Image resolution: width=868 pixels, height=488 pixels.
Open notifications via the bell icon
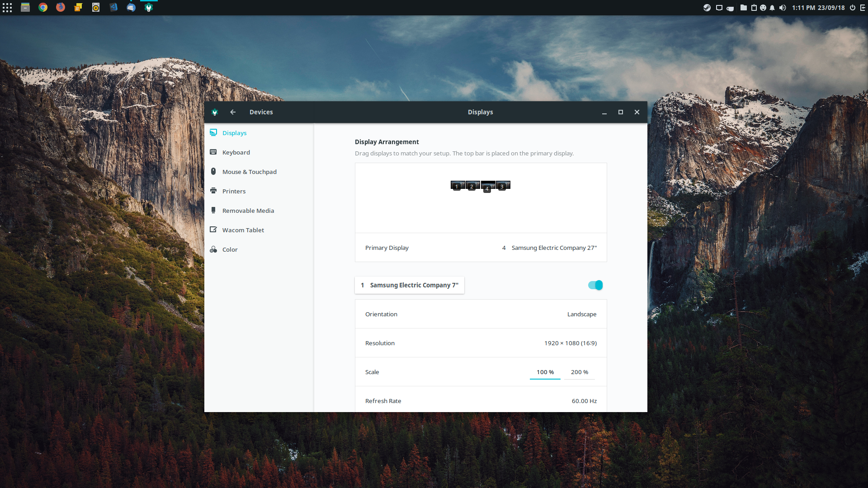point(772,8)
